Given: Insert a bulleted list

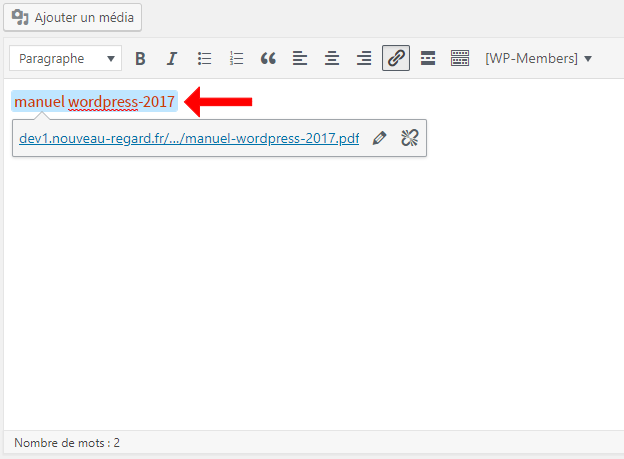Looking at the screenshot, I should (x=204, y=59).
